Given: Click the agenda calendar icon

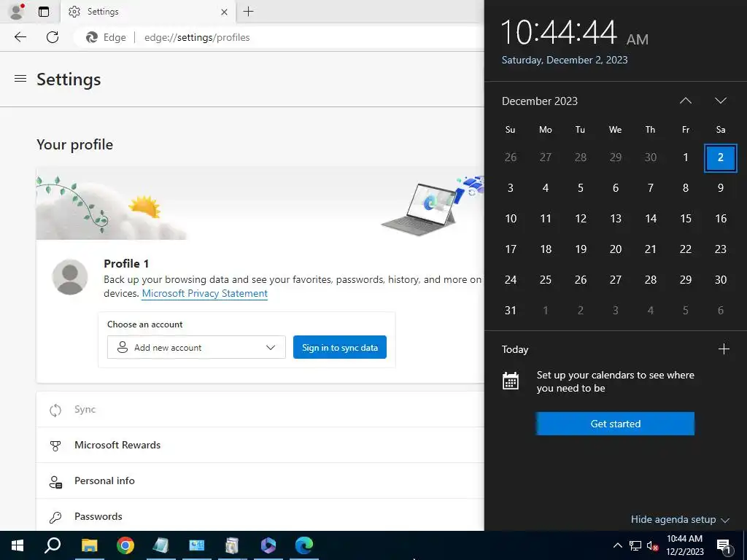Looking at the screenshot, I should click(510, 381).
